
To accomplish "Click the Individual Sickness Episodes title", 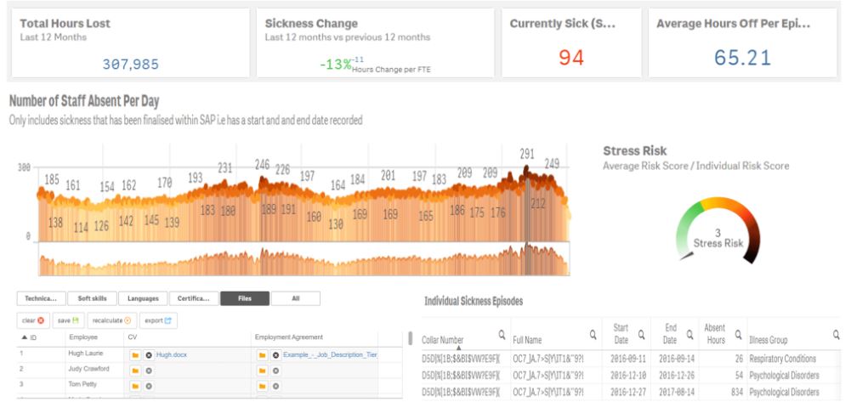I will click(x=474, y=301).
